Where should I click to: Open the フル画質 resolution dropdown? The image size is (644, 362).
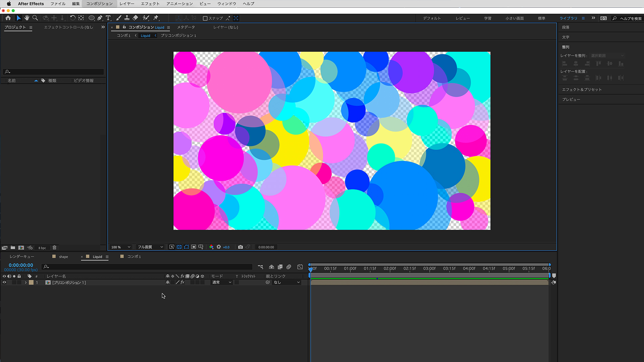(x=150, y=247)
